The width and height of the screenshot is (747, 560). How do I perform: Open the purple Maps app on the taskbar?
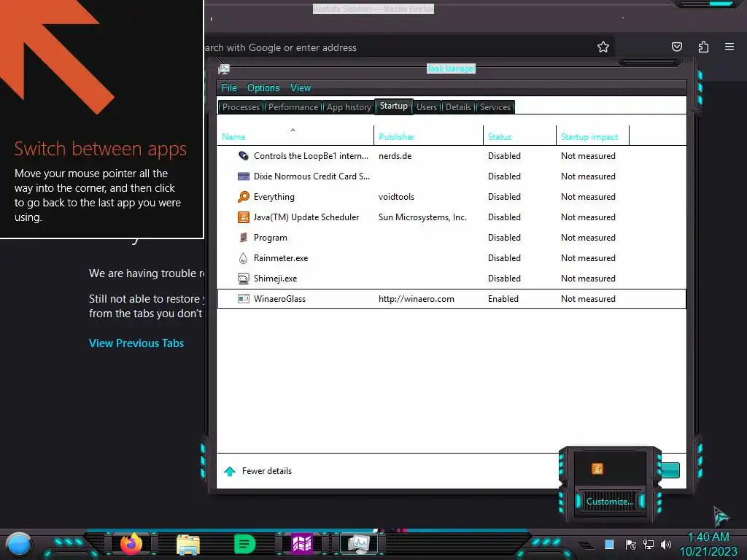(301, 544)
